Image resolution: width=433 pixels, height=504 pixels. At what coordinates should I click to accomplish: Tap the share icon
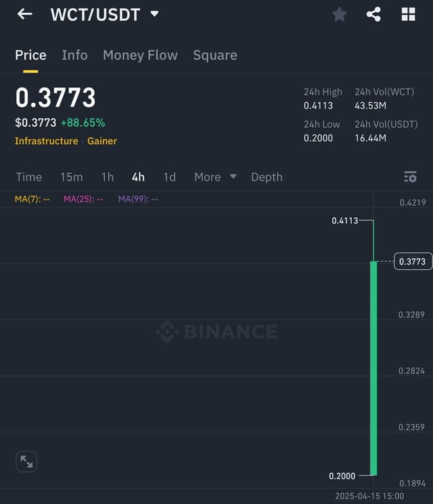(x=373, y=14)
